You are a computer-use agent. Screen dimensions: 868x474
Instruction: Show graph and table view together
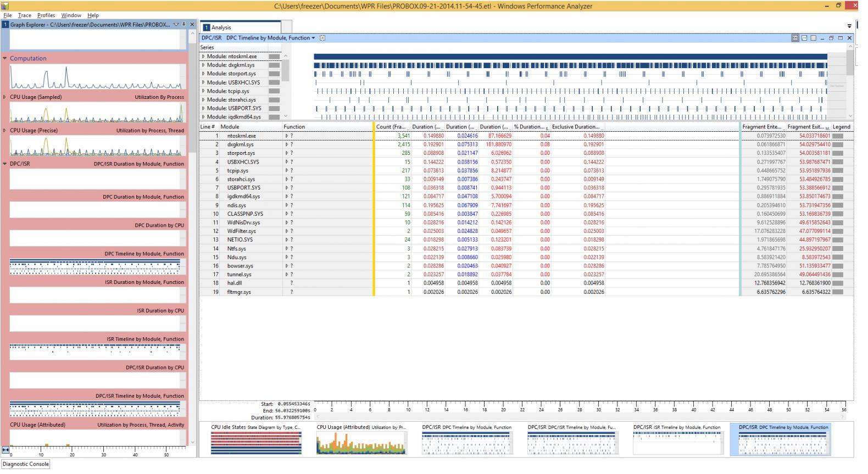pyautogui.click(x=795, y=38)
